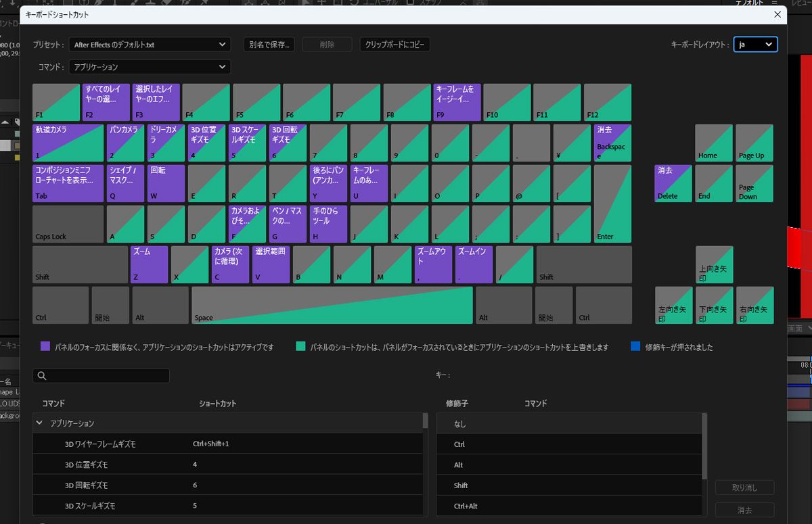Select the 3D ワイヤーフレームギズモ command row
812x524 pixels.
pyautogui.click(x=227, y=444)
